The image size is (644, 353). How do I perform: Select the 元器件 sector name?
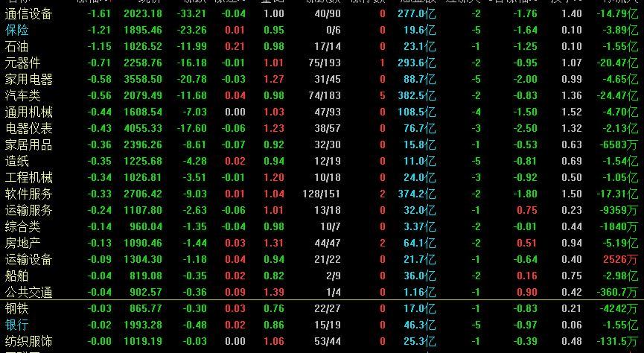coord(22,63)
